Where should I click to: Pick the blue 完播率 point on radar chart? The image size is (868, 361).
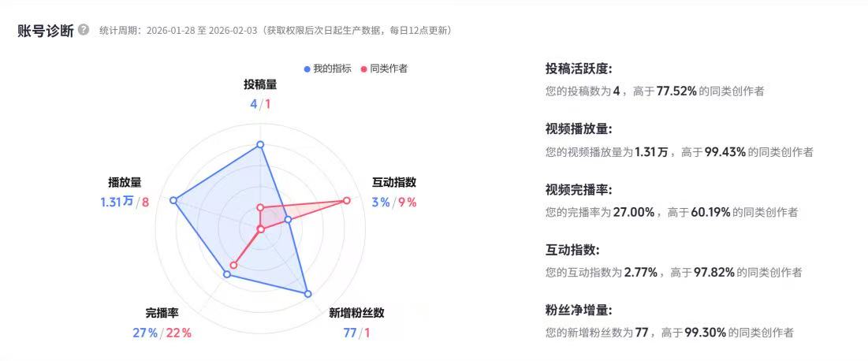click(x=227, y=274)
